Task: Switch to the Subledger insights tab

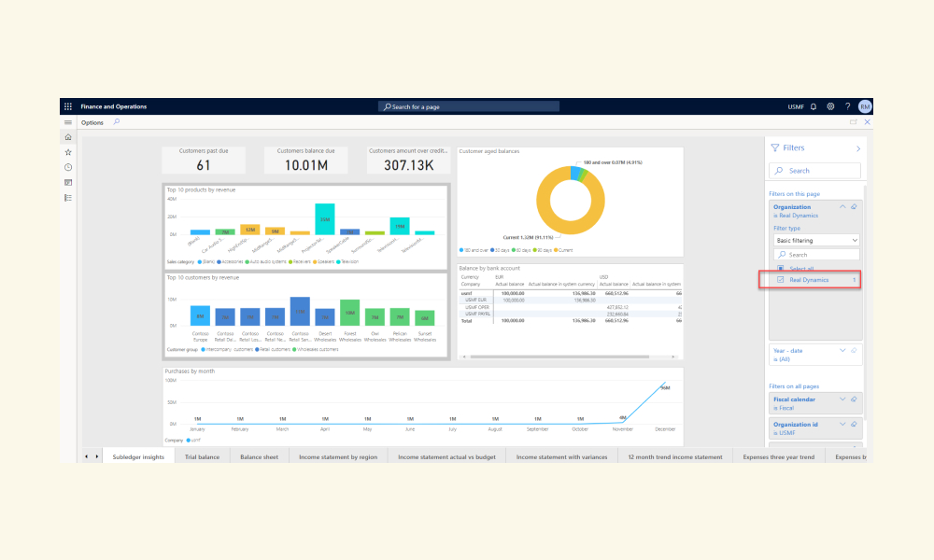Action: (138, 456)
